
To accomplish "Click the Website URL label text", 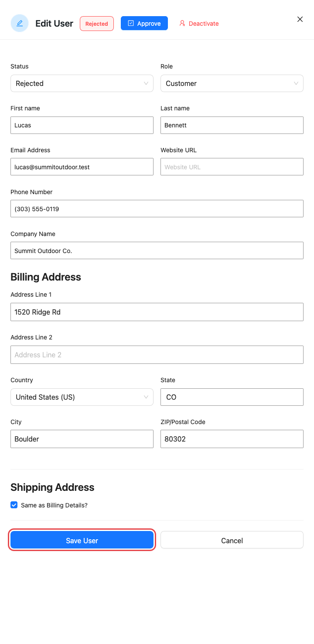I will click(178, 150).
